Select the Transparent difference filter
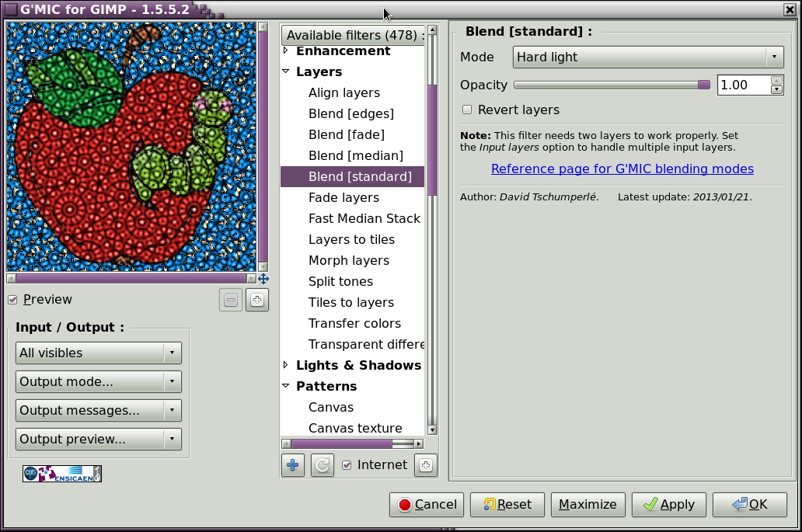Screen dimensions: 802x532 click(x=352, y=344)
